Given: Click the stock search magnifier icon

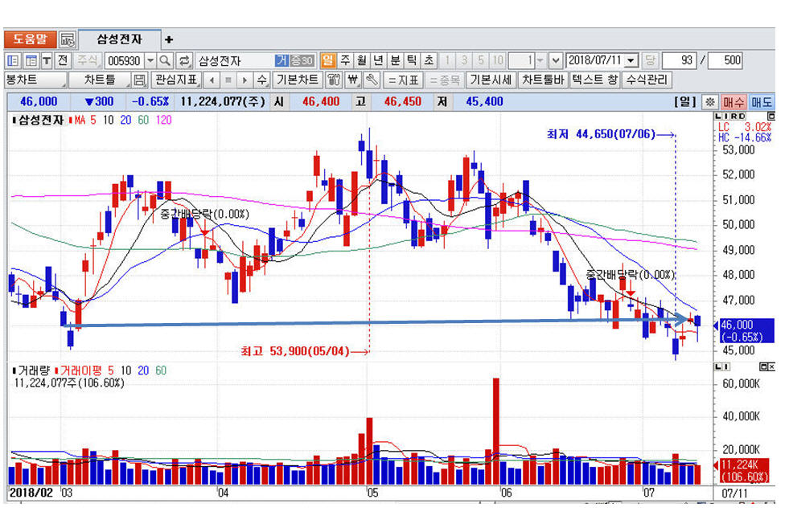Looking at the screenshot, I should pos(165,60).
